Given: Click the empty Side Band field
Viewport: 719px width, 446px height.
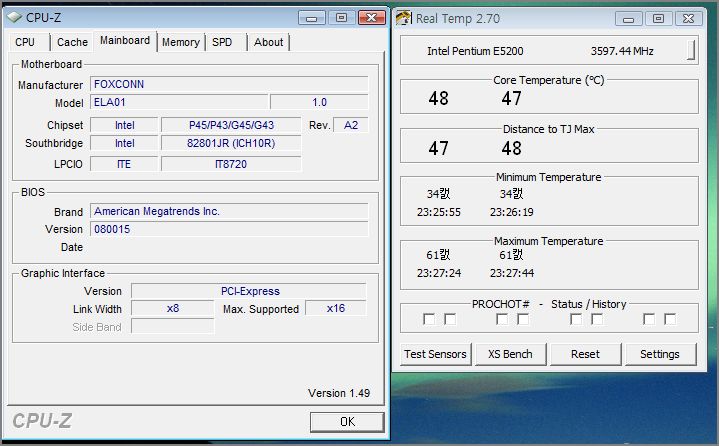Looking at the screenshot, I should (x=172, y=326).
